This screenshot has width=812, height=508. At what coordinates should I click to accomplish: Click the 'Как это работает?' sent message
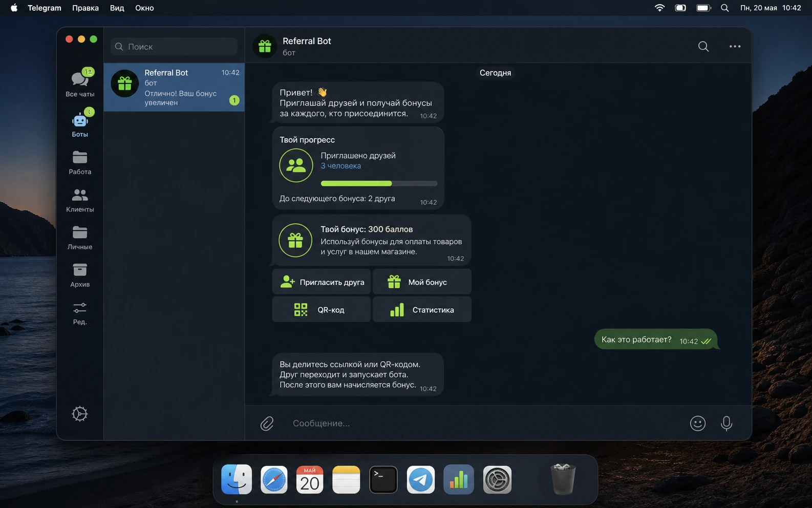click(x=656, y=340)
